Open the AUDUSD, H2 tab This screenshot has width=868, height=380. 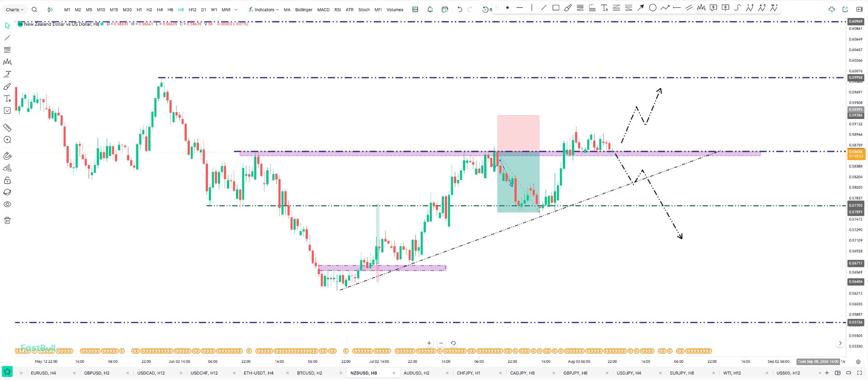[416, 373]
